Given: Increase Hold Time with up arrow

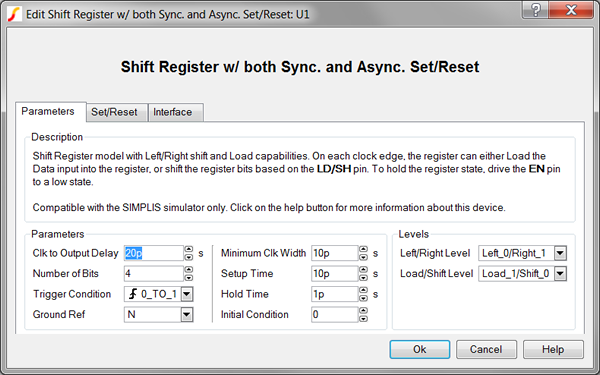Looking at the screenshot, I should click(363, 290).
